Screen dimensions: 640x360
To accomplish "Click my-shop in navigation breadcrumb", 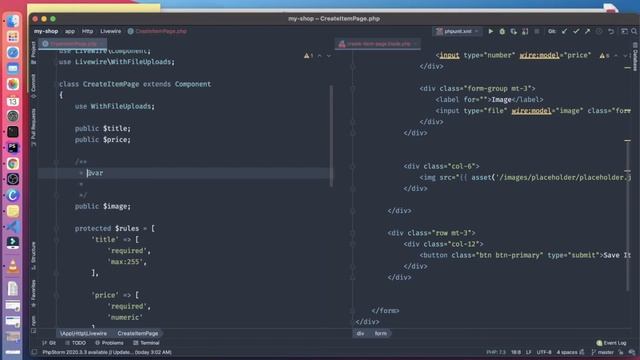I will pos(46,31).
